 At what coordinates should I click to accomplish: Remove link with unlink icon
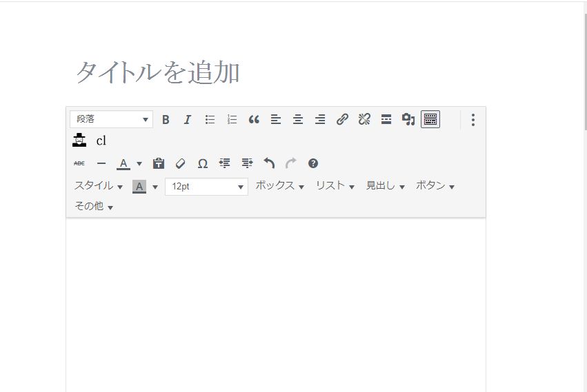(x=364, y=120)
